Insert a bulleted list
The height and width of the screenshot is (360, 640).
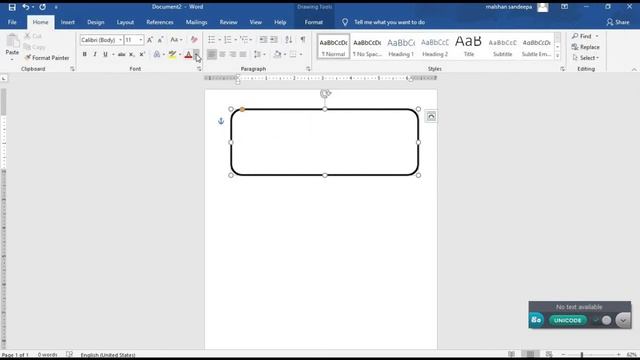coord(211,40)
